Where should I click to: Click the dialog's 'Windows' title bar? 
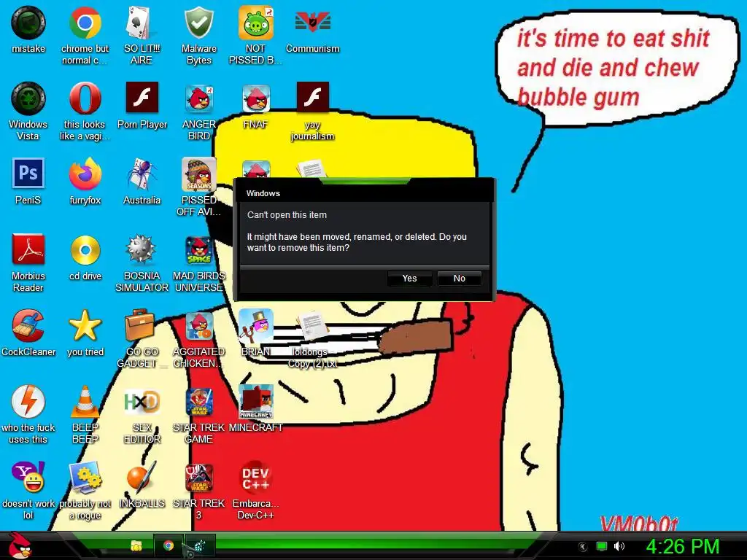365,193
